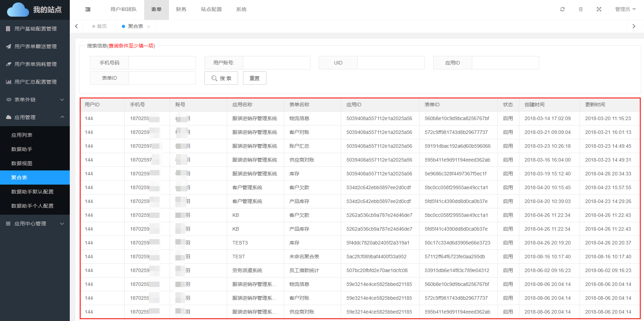Click the 搜索 button
The image size is (644, 321).
221,78
